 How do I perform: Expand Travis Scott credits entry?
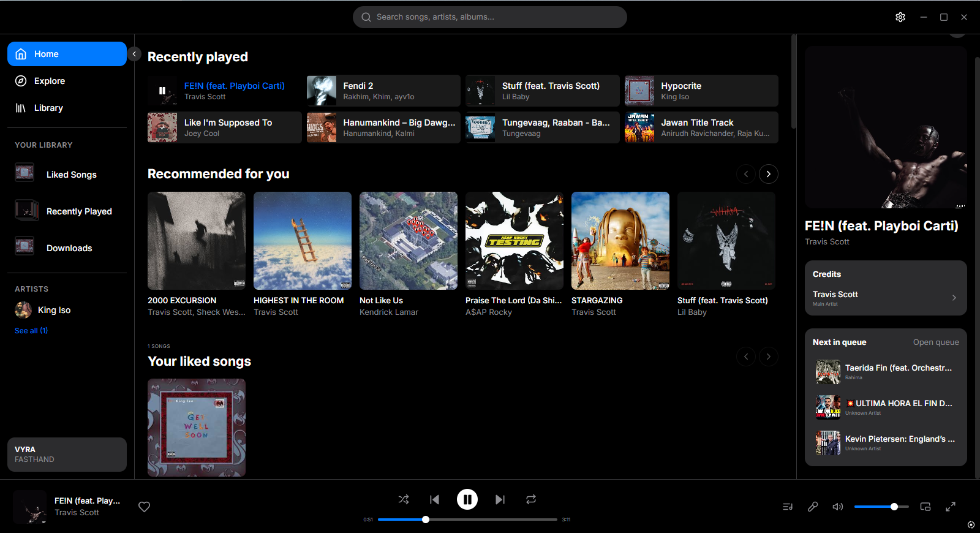(x=886, y=298)
